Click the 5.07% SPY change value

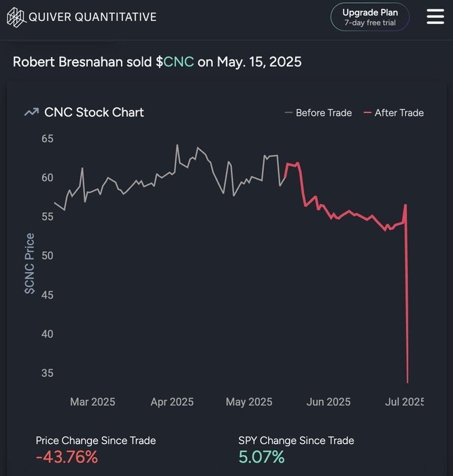click(x=261, y=457)
